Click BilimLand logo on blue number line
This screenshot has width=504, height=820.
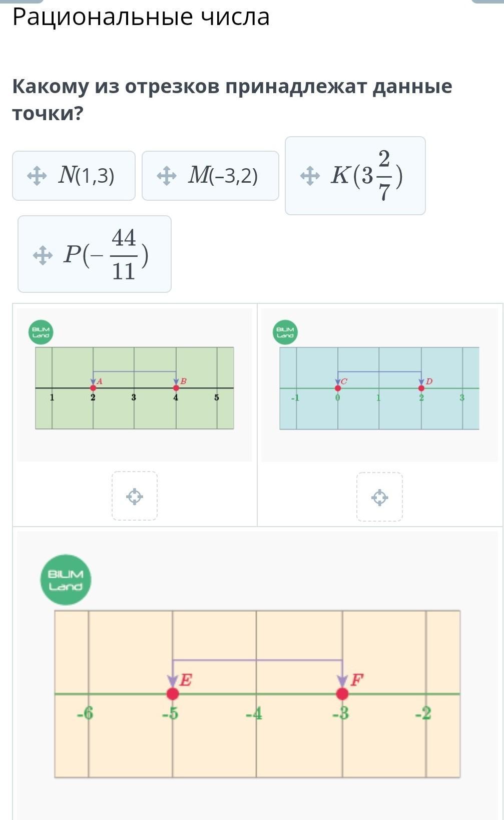[285, 332]
